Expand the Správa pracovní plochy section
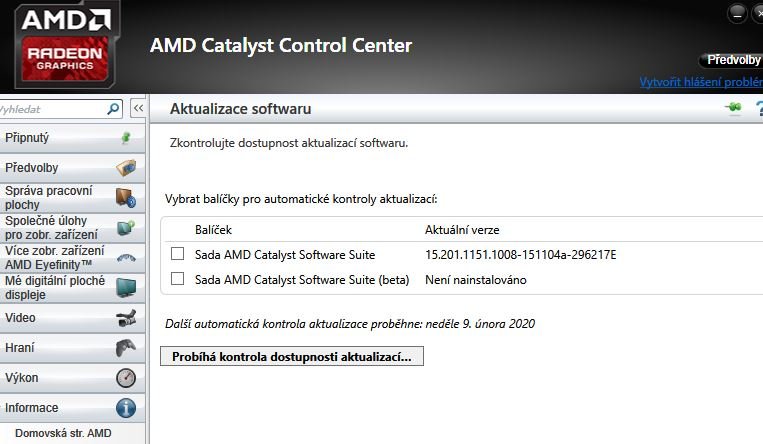The width and height of the screenshot is (763, 444). 60,197
